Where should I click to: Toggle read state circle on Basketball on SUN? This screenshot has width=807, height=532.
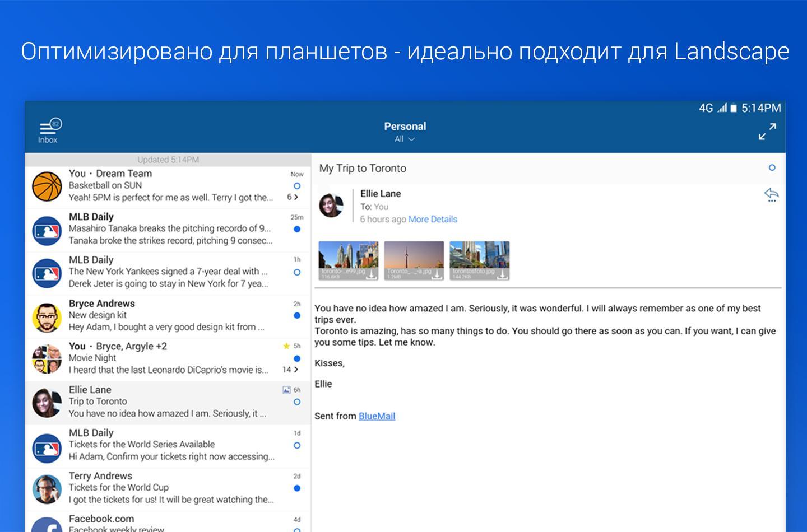point(297,185)
